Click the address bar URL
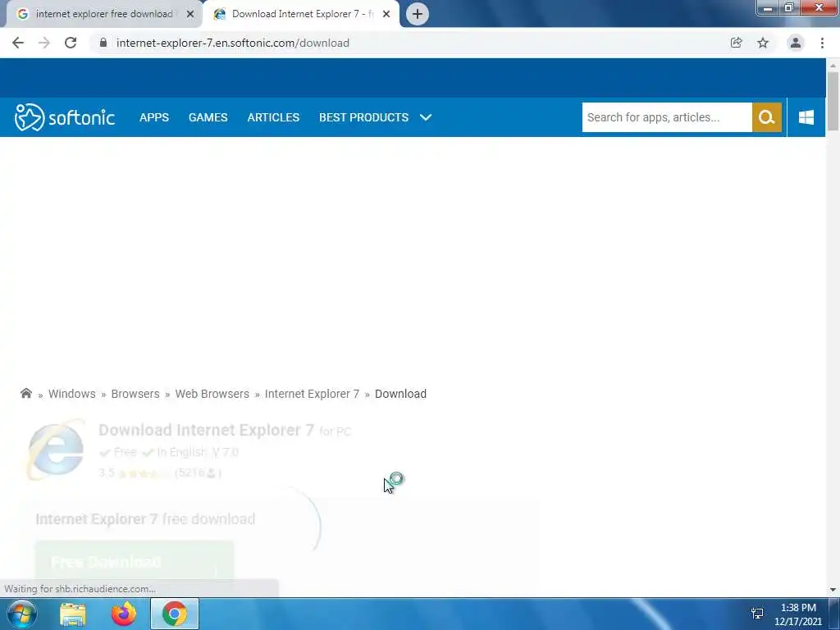 pos(232,43)
